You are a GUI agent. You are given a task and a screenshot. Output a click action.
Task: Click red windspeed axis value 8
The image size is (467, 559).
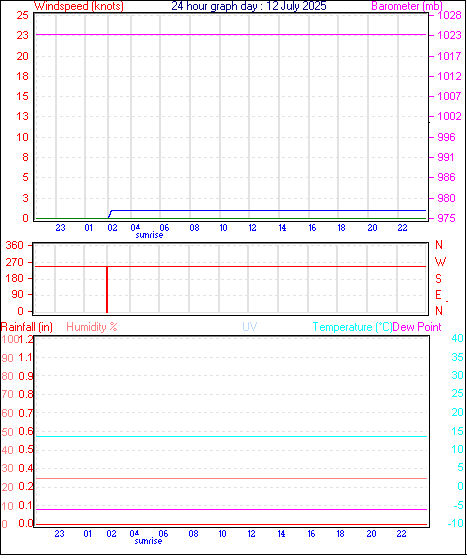25,157
